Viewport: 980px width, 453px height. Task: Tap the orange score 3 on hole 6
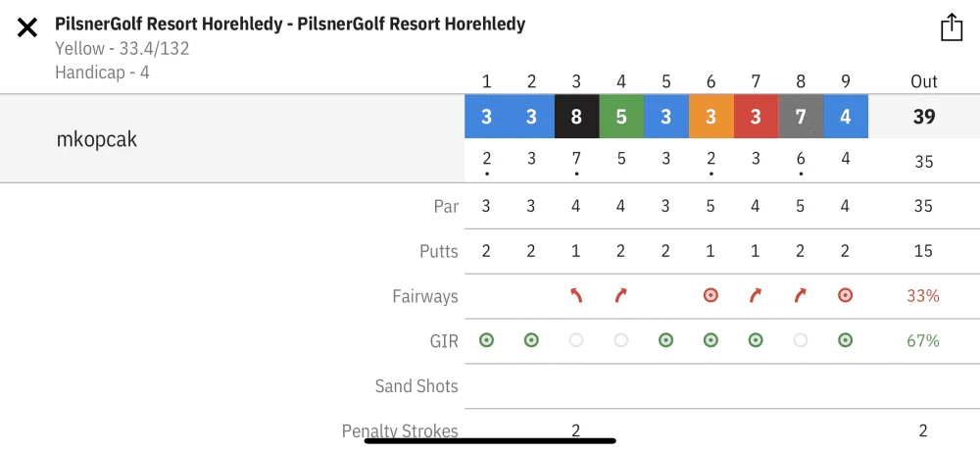point(711,117)
